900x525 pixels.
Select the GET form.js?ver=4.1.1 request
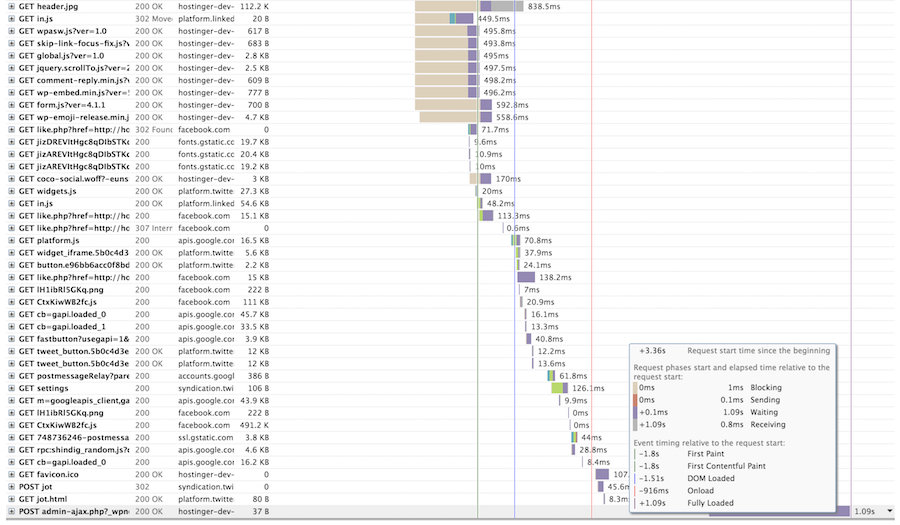(x=68, y=105)
